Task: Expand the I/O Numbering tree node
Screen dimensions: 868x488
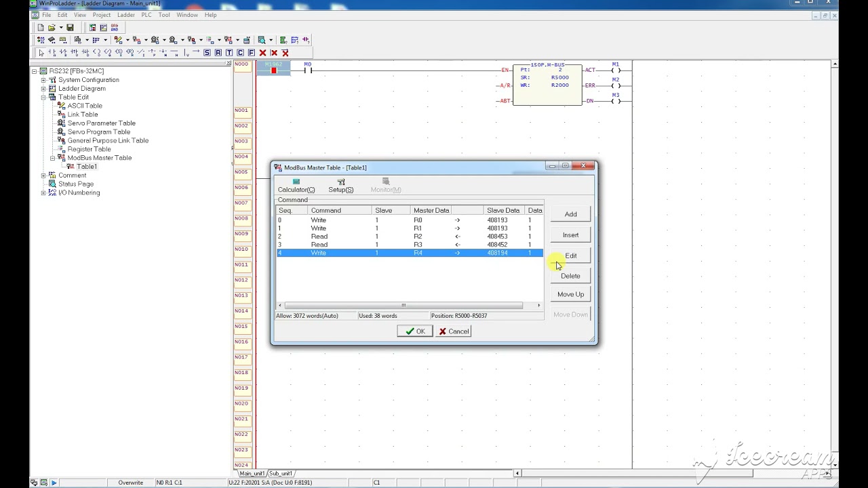Action: coord(43,192)
